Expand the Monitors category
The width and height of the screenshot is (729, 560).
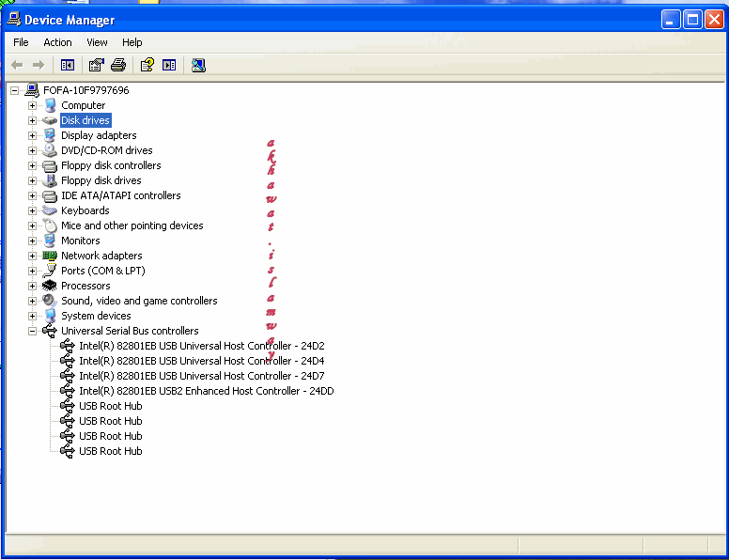pos(32,241)
